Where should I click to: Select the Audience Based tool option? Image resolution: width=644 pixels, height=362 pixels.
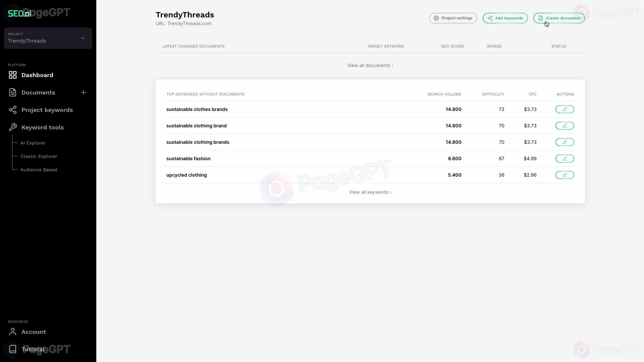pos(39,170)
